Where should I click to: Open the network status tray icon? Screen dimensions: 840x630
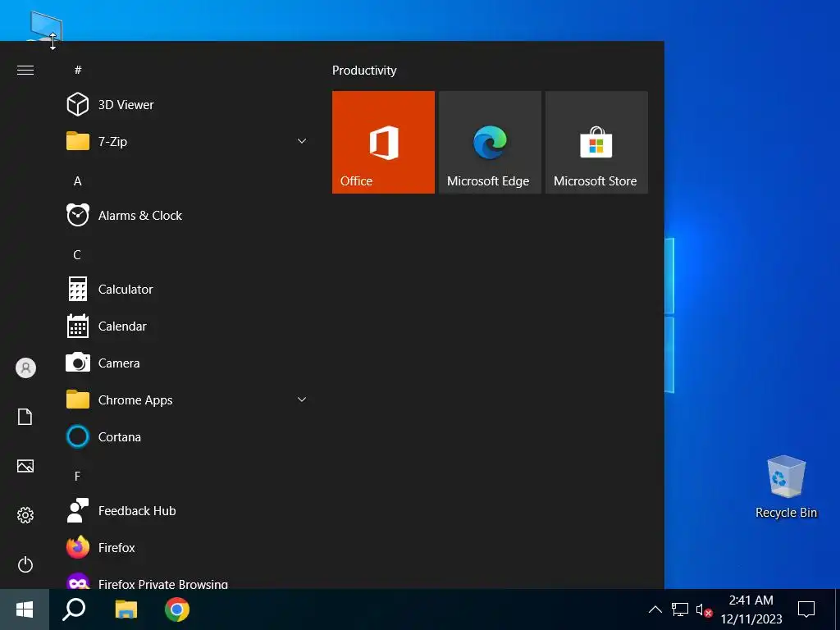point(680,609)
